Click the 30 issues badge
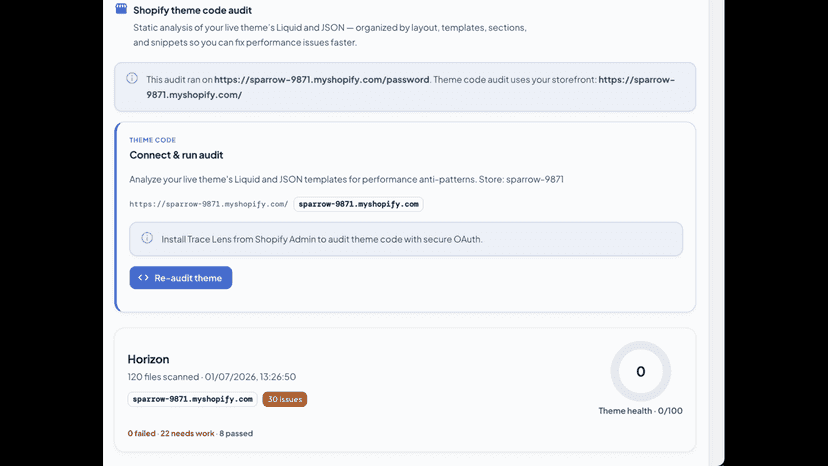The height and width of the screenshot is (466, 828). pyautogui.click(x=285, y=399)
